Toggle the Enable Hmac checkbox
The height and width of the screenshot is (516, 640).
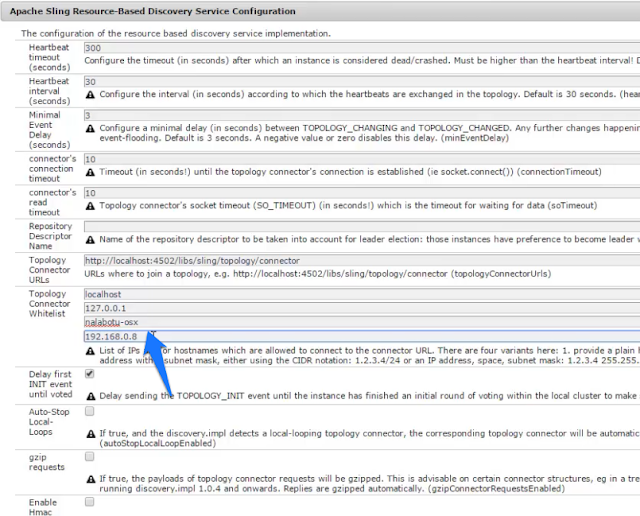coord(89,502)
